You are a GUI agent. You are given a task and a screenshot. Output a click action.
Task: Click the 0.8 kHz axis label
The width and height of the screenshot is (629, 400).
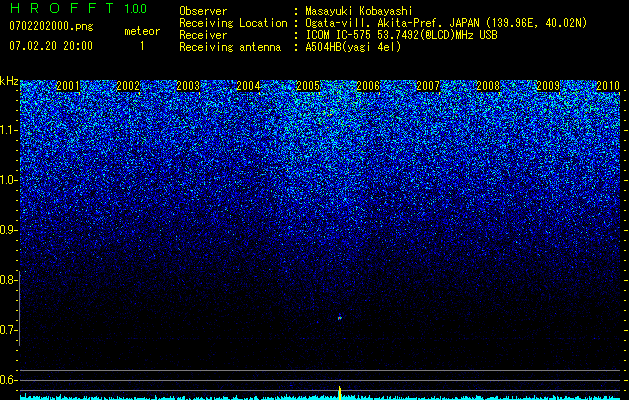point(9,280)
